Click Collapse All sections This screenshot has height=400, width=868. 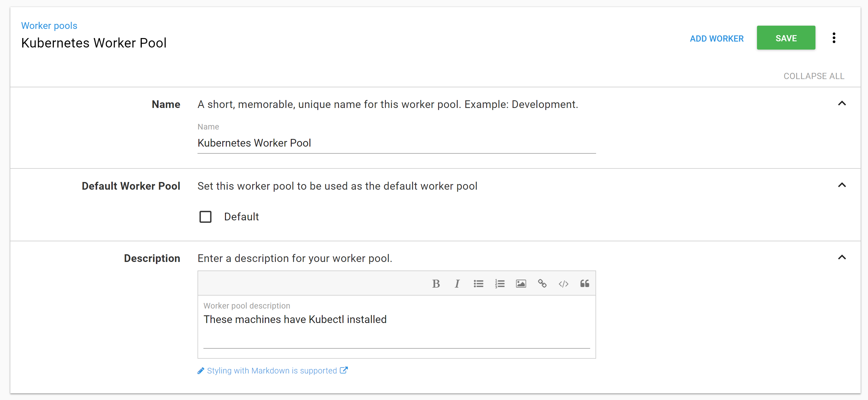[x=813, y=76]
